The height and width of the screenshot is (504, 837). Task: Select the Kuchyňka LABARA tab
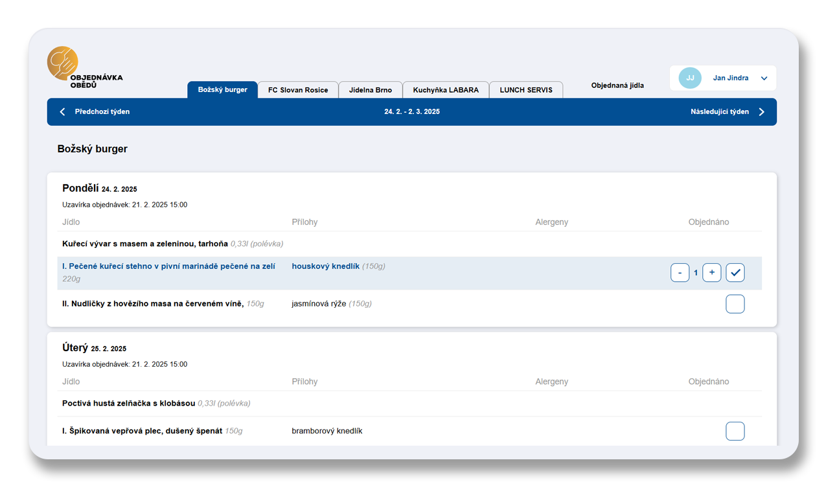(x=446, y=90)
